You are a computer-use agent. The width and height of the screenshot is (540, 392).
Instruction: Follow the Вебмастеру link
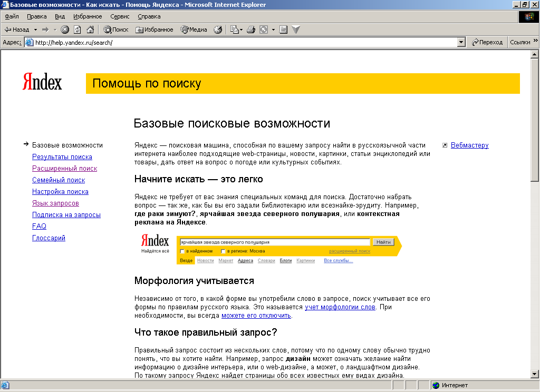pyautogui.click(x=470, y=145)
